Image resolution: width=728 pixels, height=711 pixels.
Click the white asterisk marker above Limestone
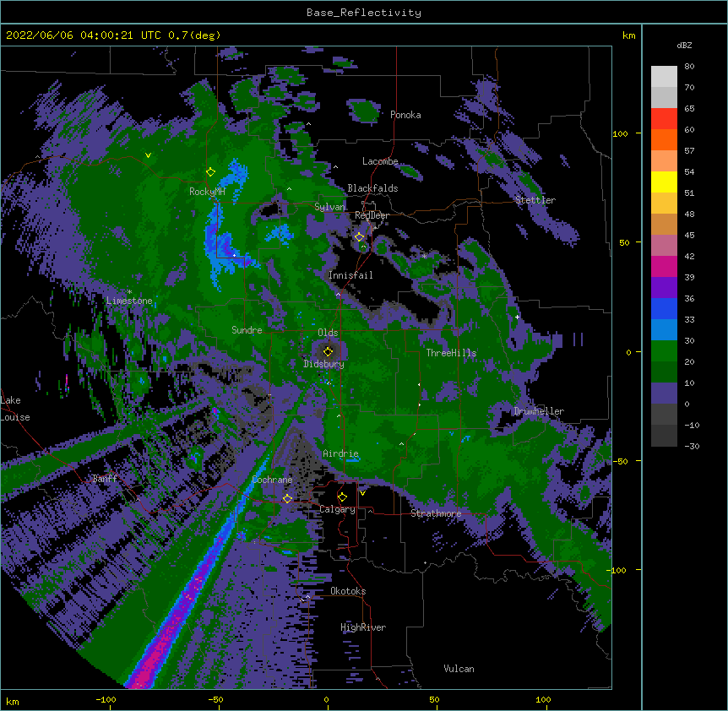point(129,292)
